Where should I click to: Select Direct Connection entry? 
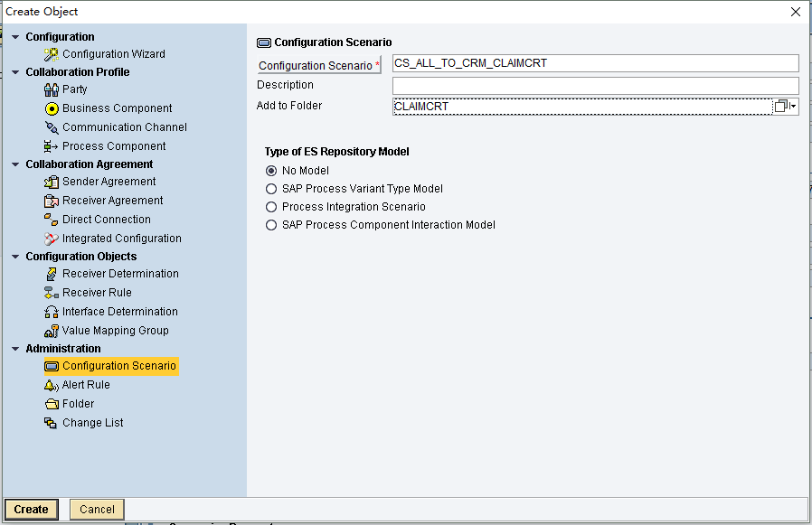click(106, 220)
